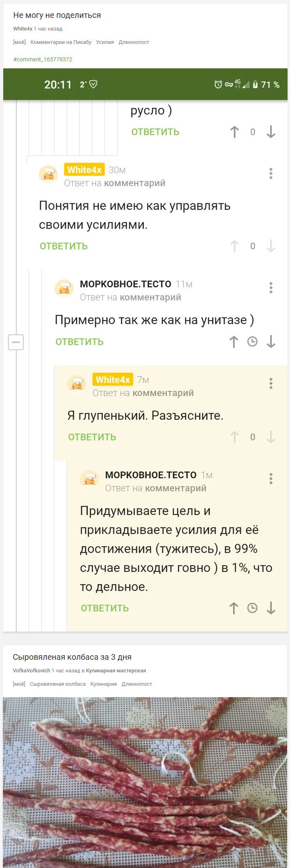
Task: Downvote the 'русло )' comment
Action: (271, 132)
